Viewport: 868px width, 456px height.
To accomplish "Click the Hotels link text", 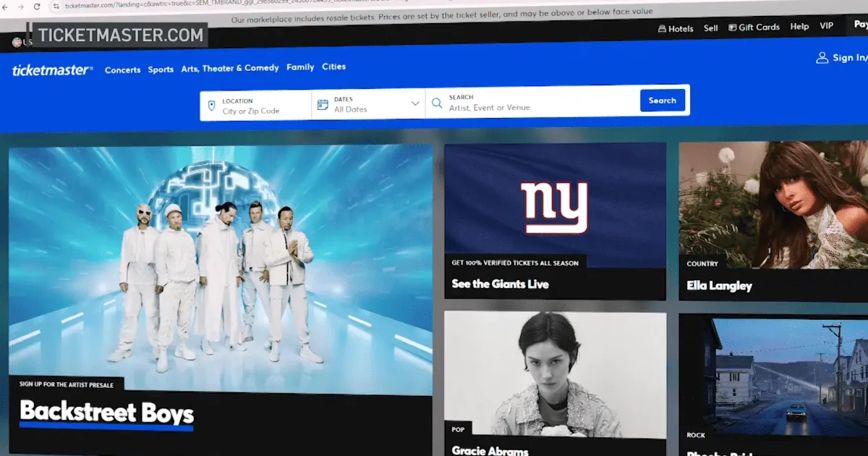I will pyautogui.click(x=681, y=29).
